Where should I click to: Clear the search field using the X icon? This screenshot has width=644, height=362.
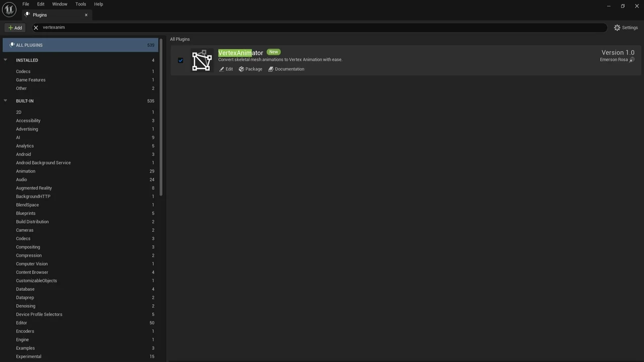click(35, 28)
